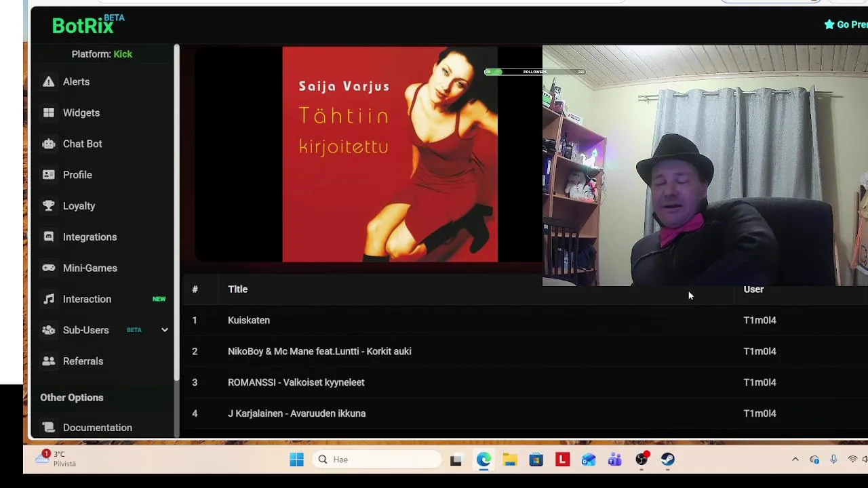The width and height of the screenshot is (868, 488).
Task: Open Outlook from taskbar
Action: tap(589, 460)
